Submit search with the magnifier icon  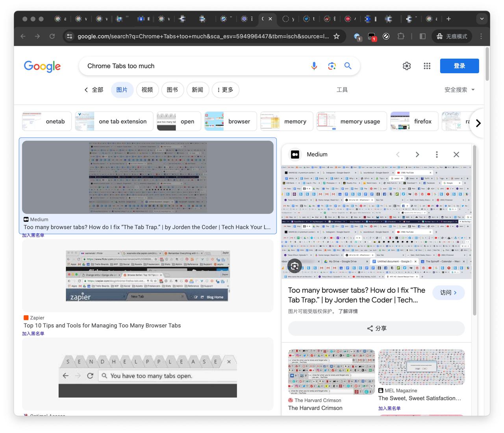coord(348,66)
